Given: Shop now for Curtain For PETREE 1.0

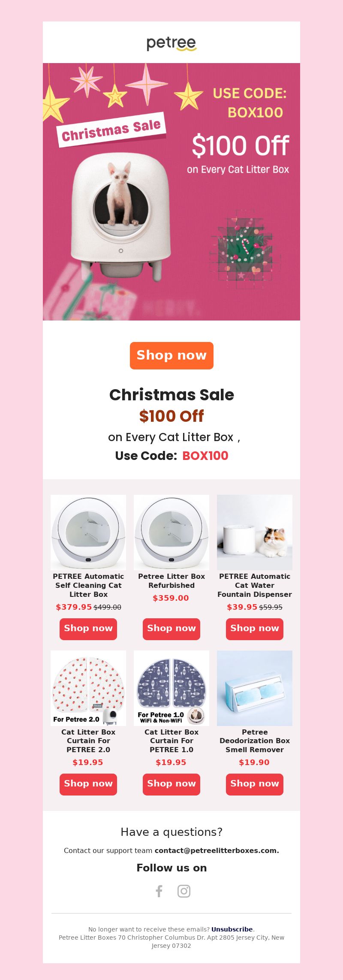Looking at the screenshot, I should [x=171, y=784].
